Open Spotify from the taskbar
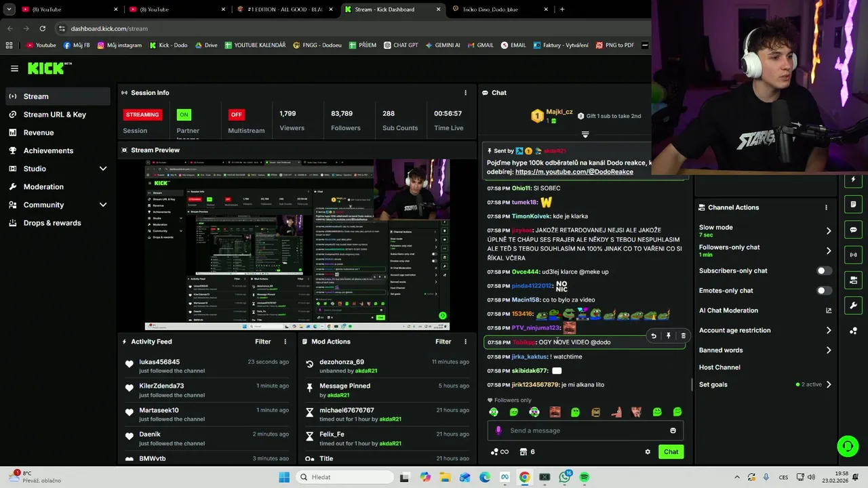 click(584, 477)
